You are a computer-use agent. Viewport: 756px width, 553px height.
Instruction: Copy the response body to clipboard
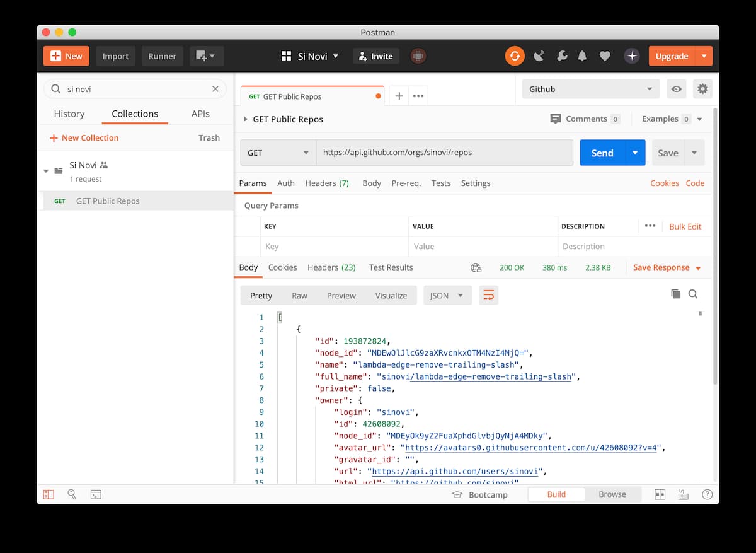click(676, 294)
